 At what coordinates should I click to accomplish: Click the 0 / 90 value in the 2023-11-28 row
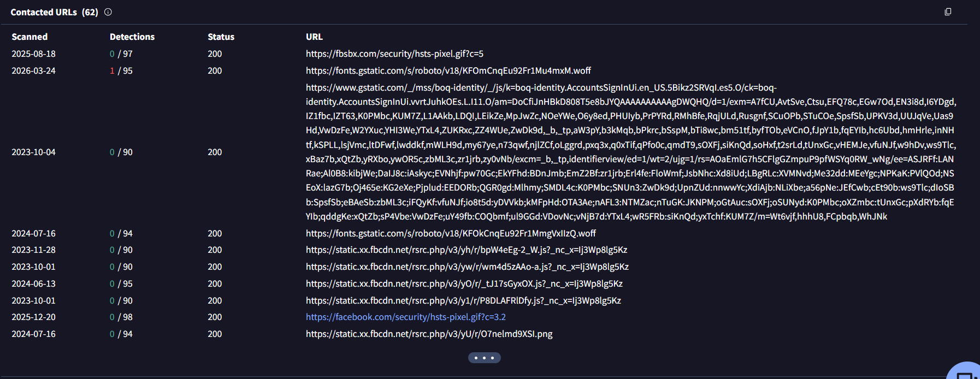click(x=121, y=250)
